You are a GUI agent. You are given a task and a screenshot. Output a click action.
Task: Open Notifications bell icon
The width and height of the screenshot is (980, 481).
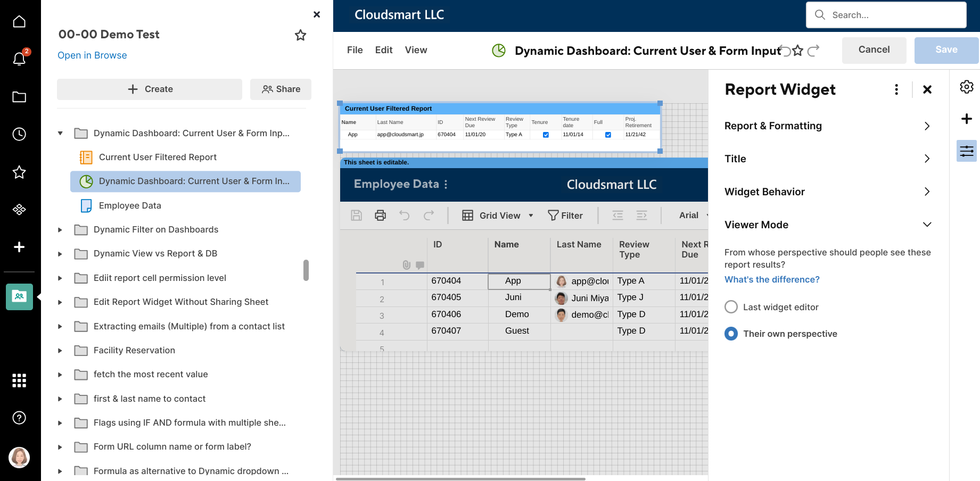19,59
